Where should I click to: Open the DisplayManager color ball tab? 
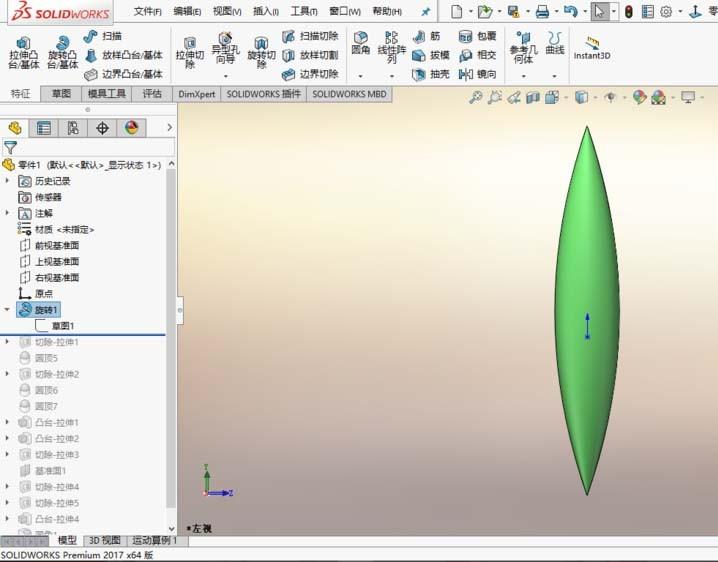tap(131, 128)
